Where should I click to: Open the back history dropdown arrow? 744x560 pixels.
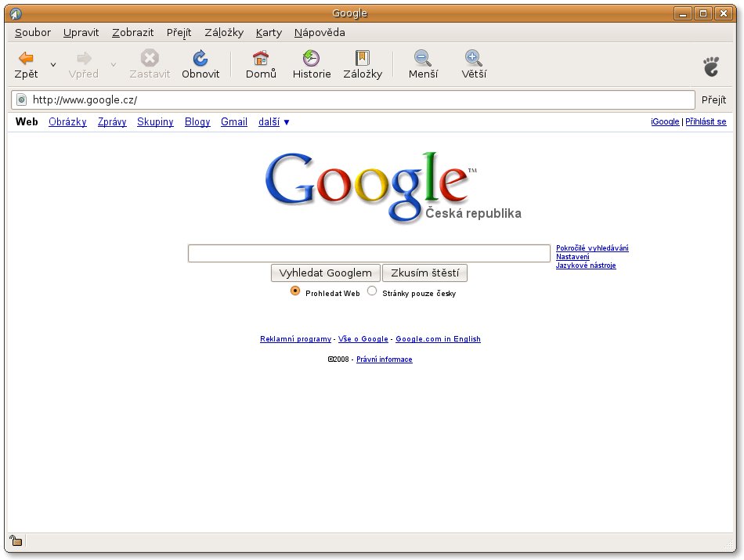53,64
